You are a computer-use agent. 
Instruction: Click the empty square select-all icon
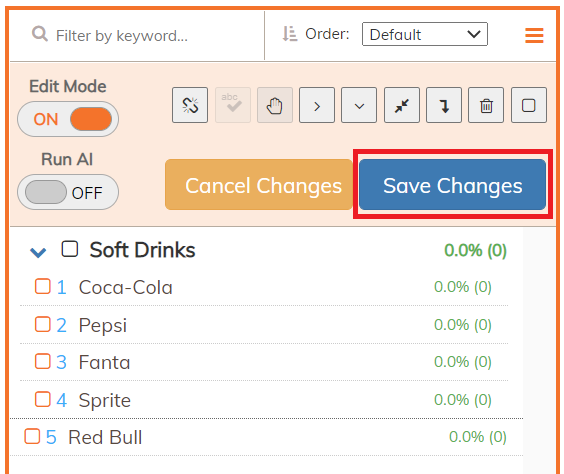pyautogui.click(x=529, y=105)
